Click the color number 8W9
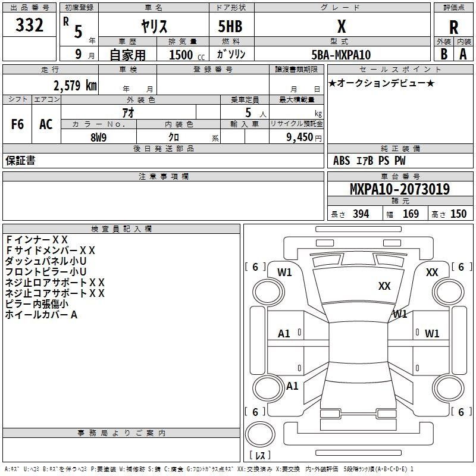Screen dimensions: 476x476 pos(99,137)
